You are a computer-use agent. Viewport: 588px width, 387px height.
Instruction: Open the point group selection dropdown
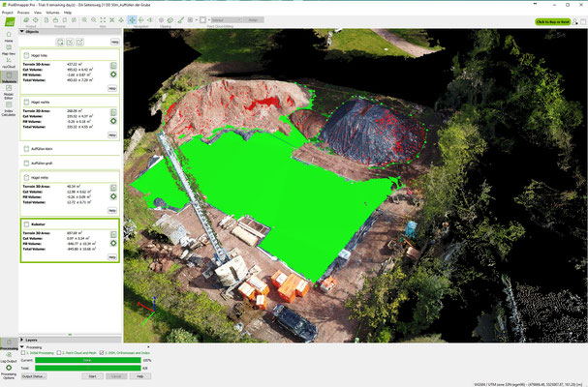pos(226,20)
